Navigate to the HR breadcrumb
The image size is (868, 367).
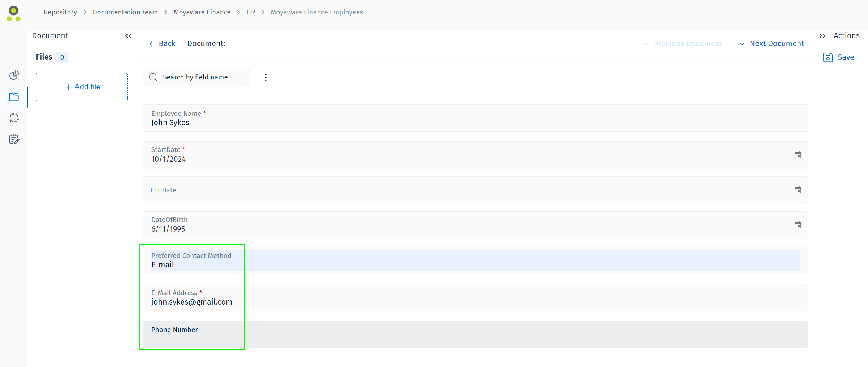(x=251, y=12)
